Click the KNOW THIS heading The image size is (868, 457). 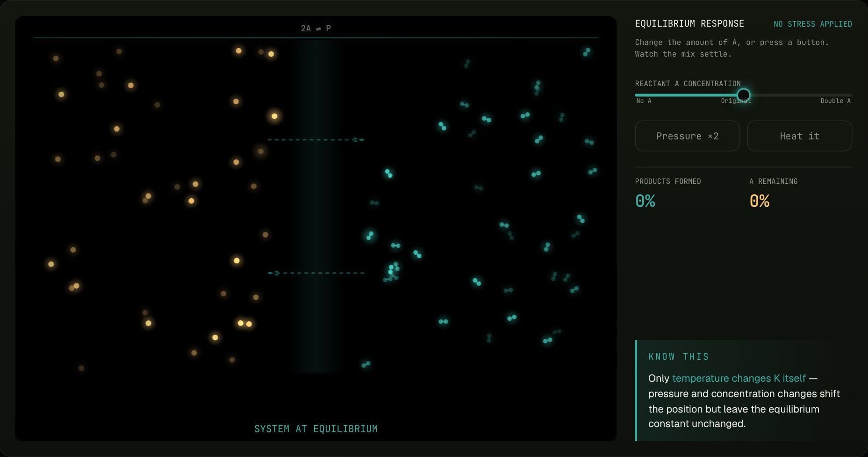[679, 357]
